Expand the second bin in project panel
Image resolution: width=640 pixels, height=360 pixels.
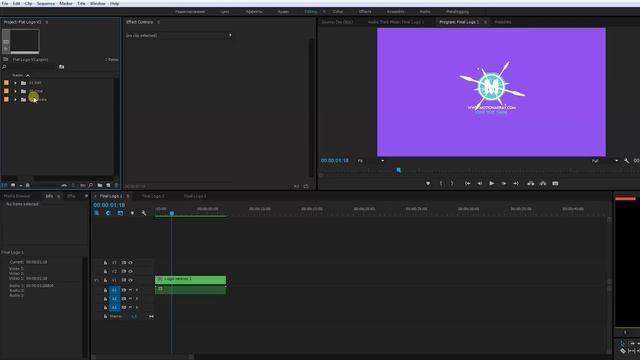pyautogui.click(x=16, y=91)
